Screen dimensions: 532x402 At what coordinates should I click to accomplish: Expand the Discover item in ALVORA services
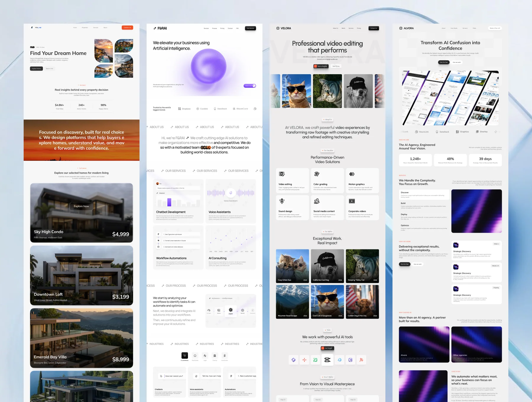(x=424, y=195)
